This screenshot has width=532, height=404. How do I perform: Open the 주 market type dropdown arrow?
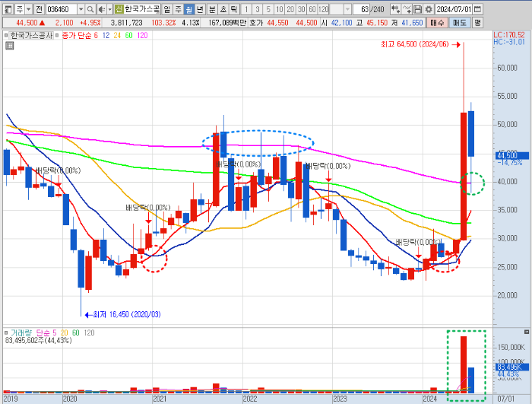[x=29, y=9]
